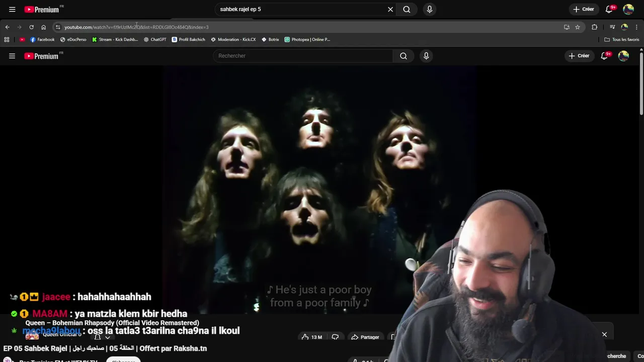Bookmark this page with the star icon
This screenshot has height=362, width=644.
[x=578, y=27]
